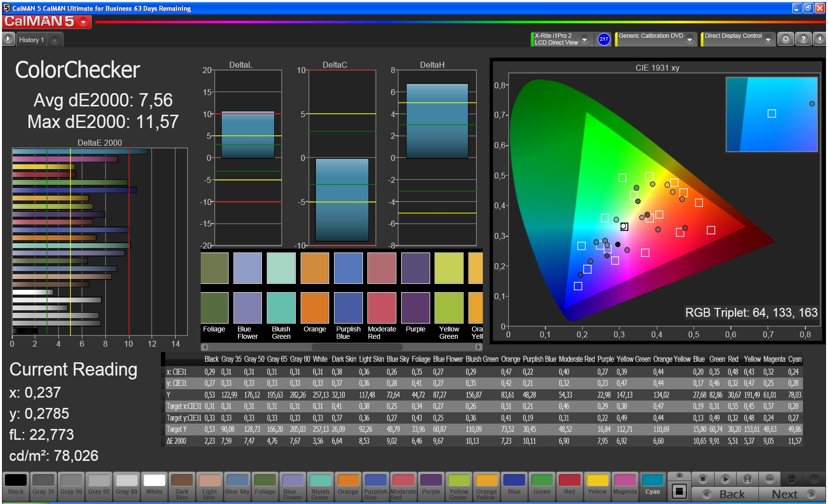
Task: Open help with the question mark icon
Action: [803, 39]
